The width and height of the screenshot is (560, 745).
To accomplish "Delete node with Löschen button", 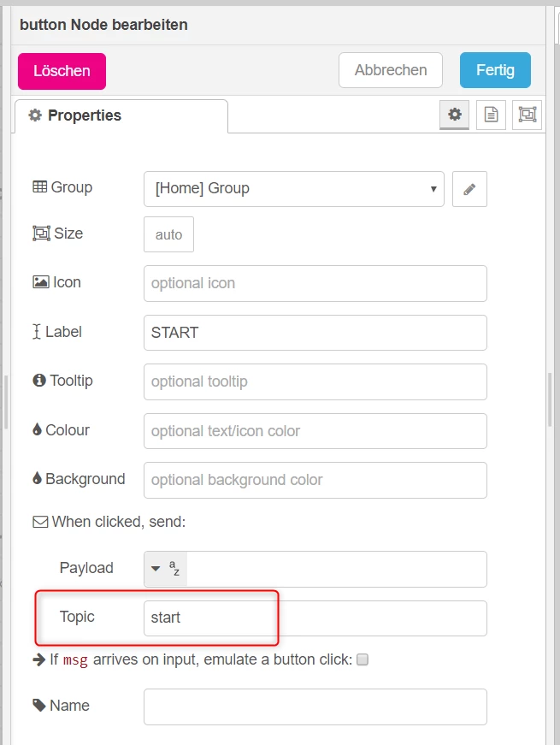I will point(62,71).
